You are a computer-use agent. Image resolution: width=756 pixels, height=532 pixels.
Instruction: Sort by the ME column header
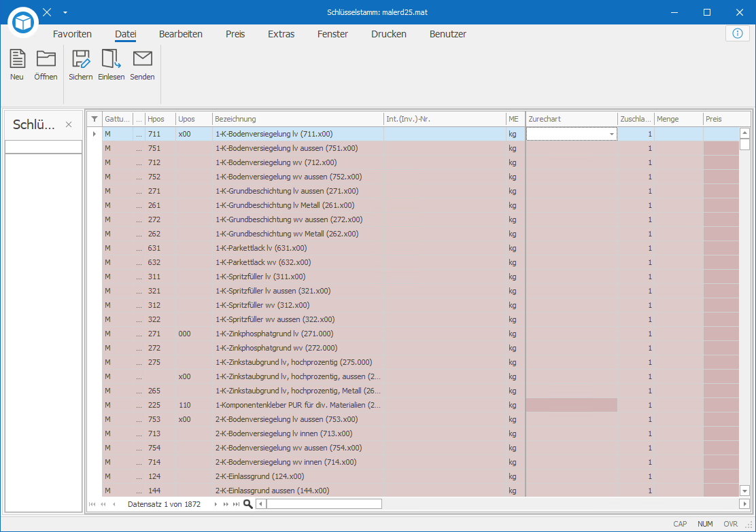click(515, 119)
